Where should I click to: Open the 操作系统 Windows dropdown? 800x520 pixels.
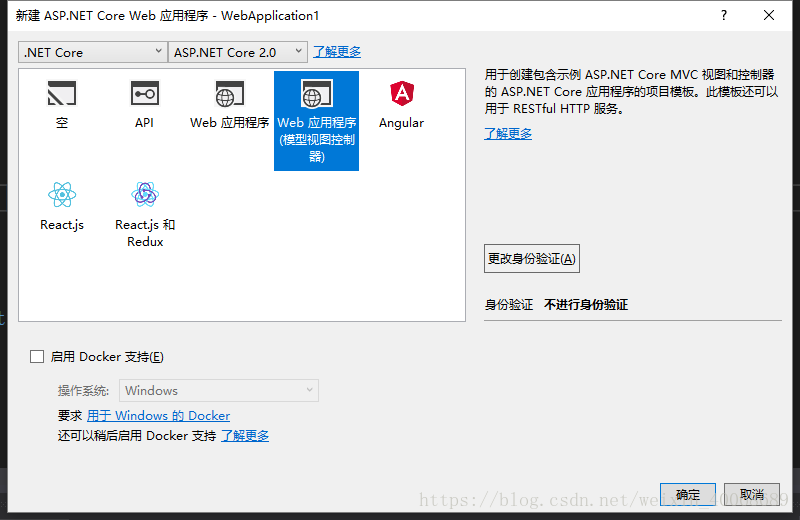[x=219, y=390]
